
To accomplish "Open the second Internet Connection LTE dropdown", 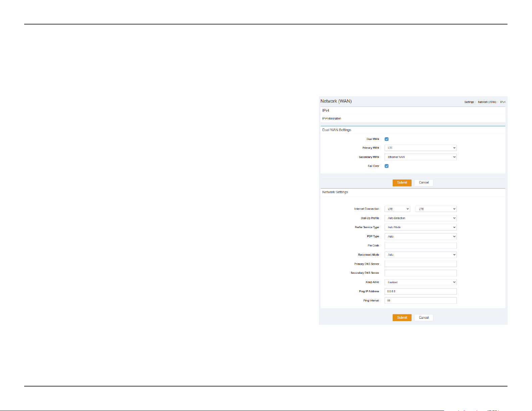I will tap(436, 209).
